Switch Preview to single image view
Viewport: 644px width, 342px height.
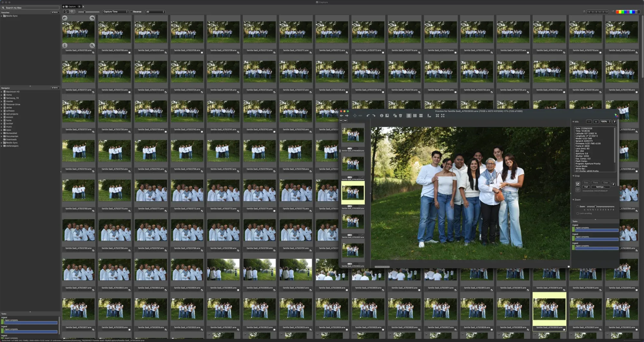pos(409,116)
